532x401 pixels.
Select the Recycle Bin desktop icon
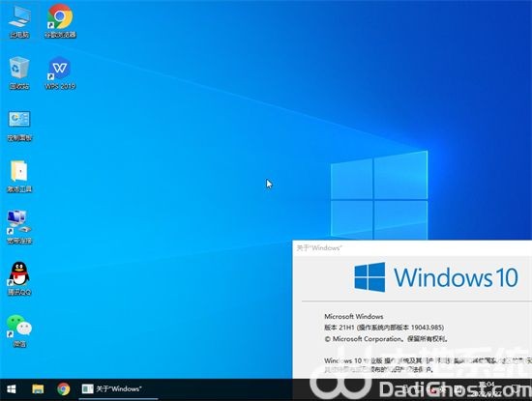pos(19,72)
